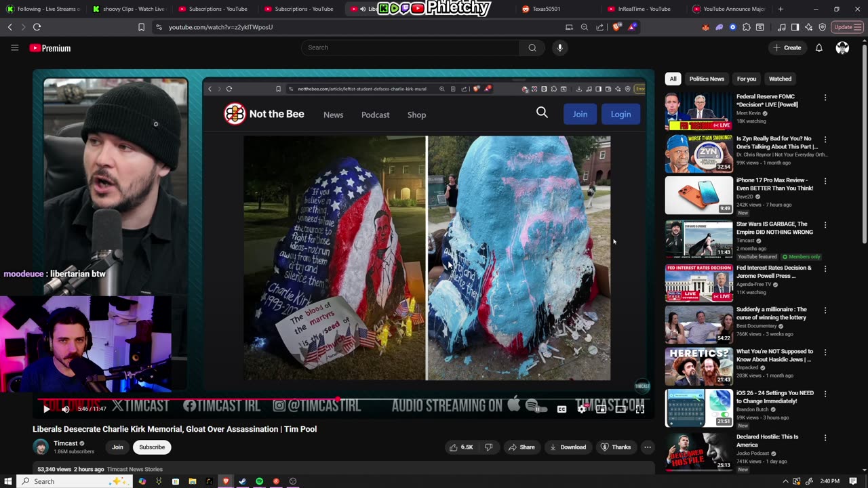Join the Timcast channel membership
868x488 pixels.
click(x=117, y=447)
